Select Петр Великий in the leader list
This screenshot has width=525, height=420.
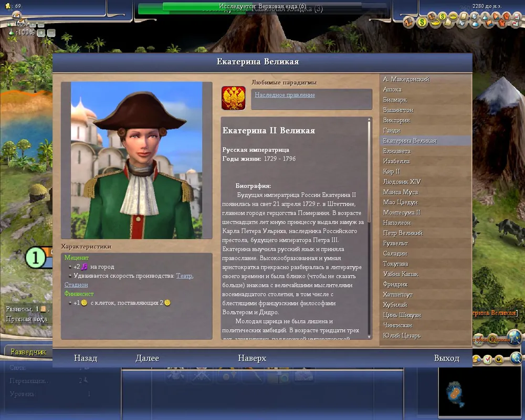pos(425,233)
